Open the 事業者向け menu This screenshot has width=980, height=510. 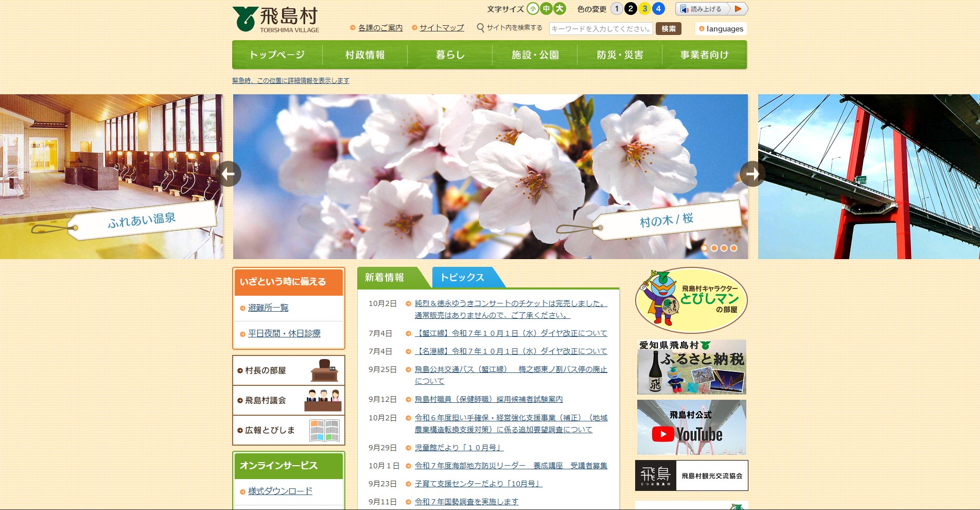[705, 55]
